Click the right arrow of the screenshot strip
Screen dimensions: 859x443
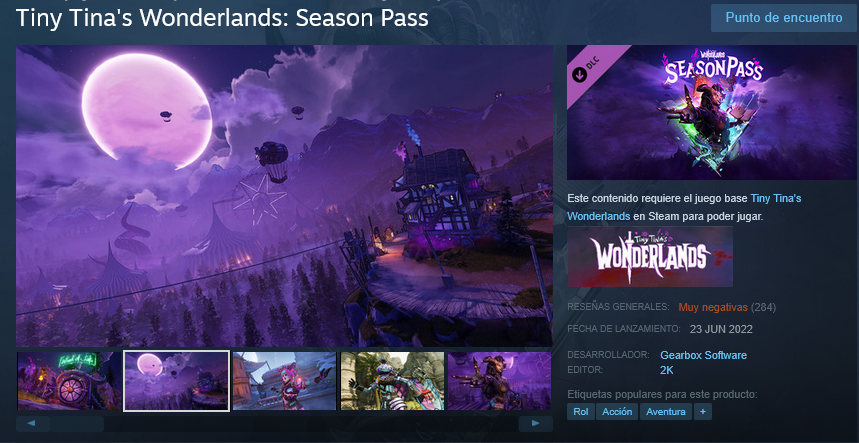pos(536,424)
